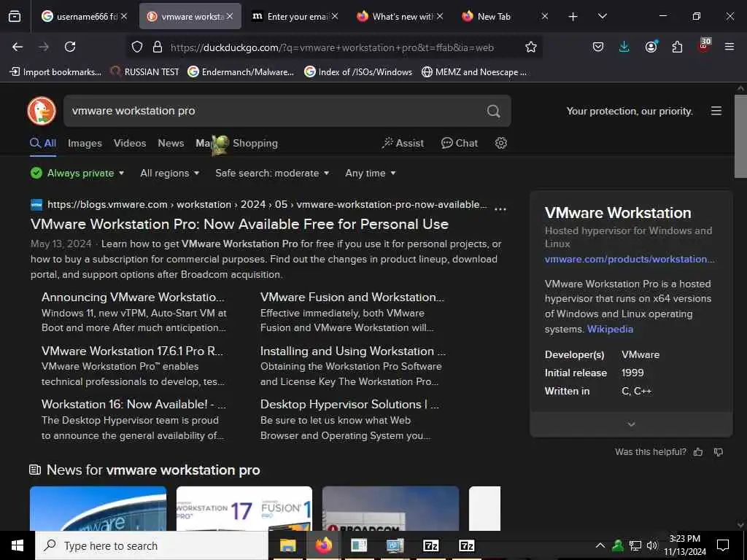Screen dimensions: 747x560
Task: Expand the VMware Workstation info panel
Action: [x=631, y=424]
